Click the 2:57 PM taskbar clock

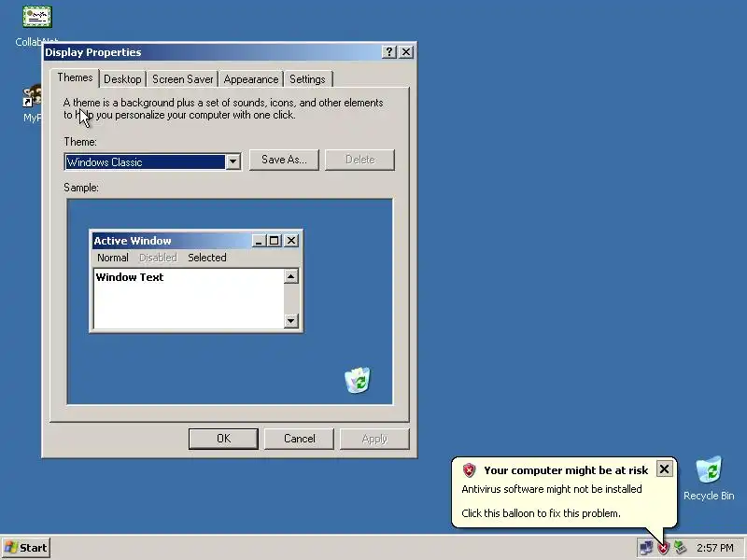click(714, 548)
